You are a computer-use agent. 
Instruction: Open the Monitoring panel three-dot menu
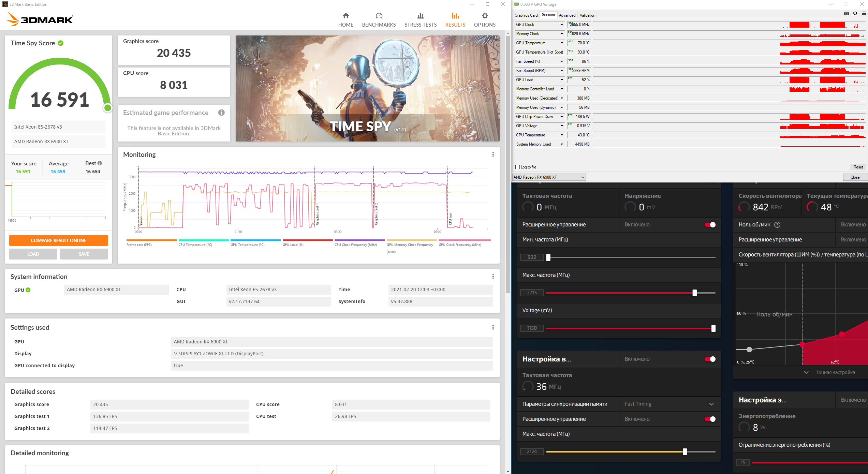[x=493, y=154]
